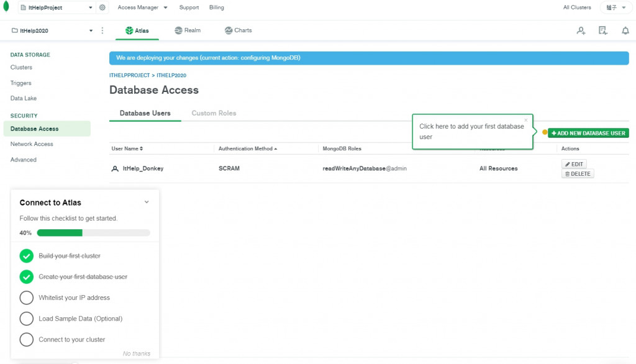The width and height of the screenshot is (636, 364).
Task: Click the 40% checklist progress bar
Action: click(x=93, y=233)
